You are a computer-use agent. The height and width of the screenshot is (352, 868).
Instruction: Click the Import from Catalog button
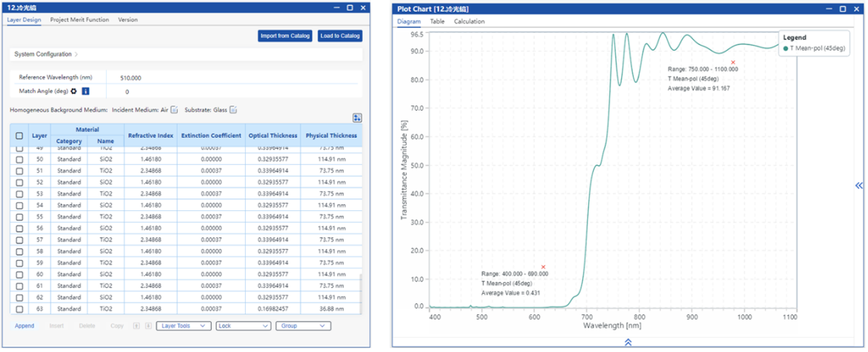tap(285, 36)
